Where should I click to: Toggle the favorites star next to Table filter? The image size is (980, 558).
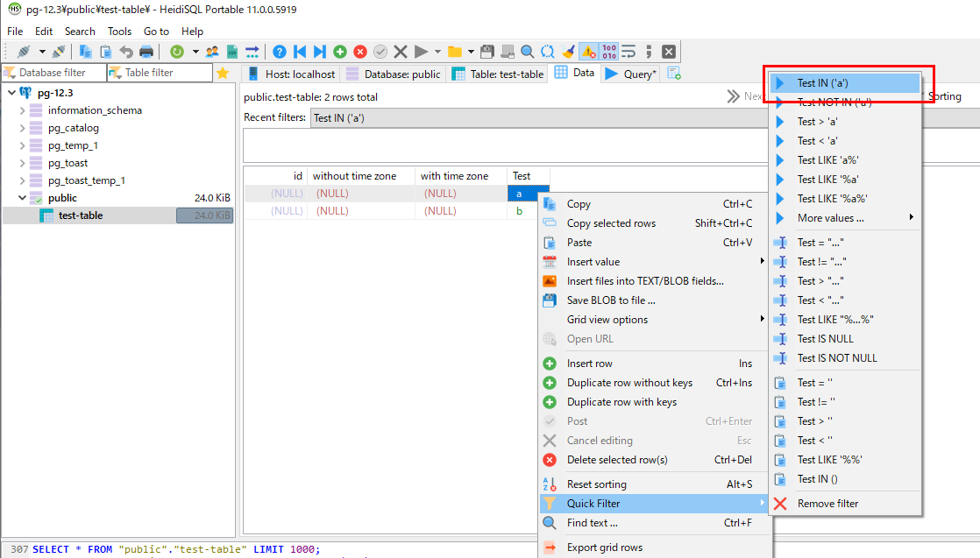[225, 73]
